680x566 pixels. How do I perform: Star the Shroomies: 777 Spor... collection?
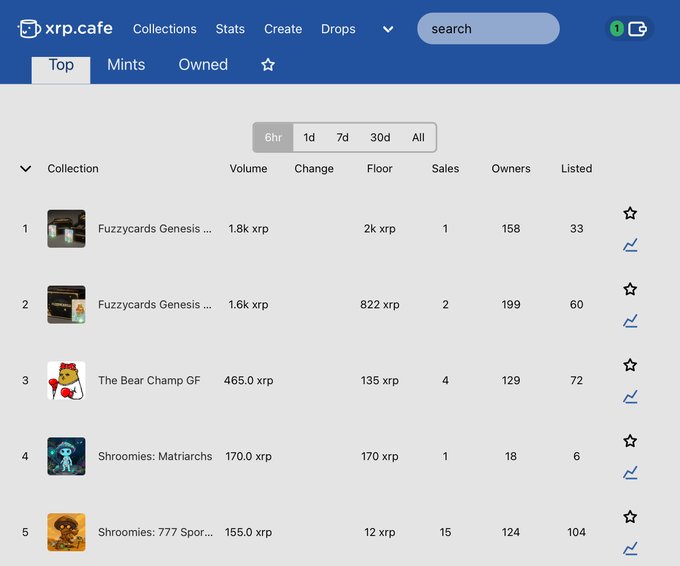(x=630, y=517)
